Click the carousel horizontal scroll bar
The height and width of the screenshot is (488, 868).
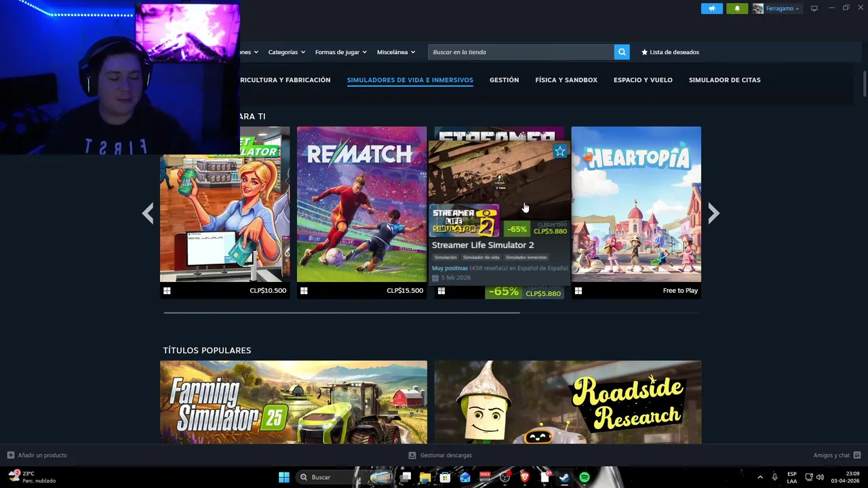tap(342, 312)
